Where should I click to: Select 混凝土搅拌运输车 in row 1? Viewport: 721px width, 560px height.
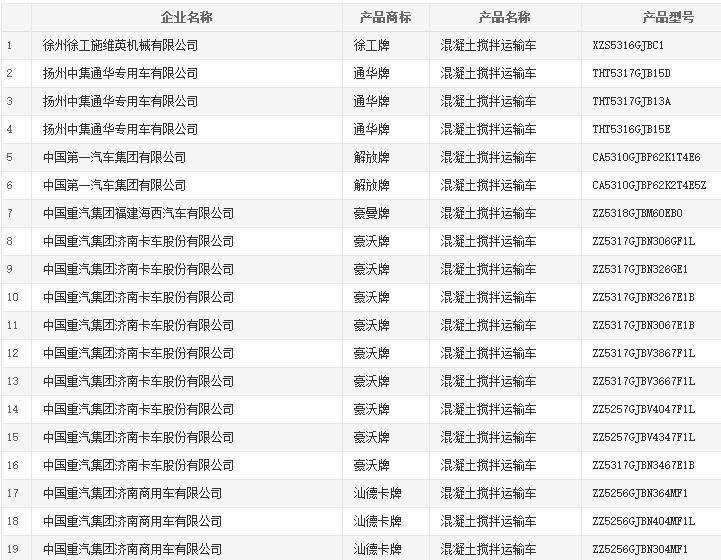[x=488, y=45]
